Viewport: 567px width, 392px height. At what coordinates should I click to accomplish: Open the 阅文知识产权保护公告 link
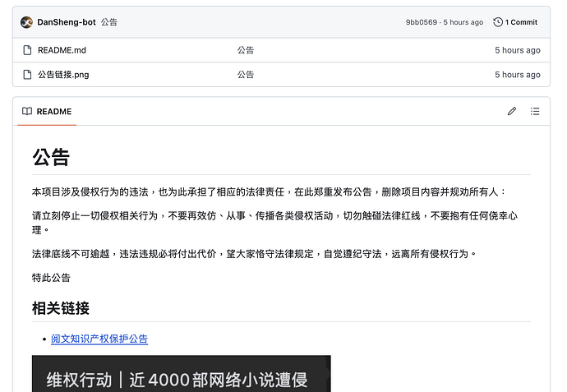coord(99,339)
